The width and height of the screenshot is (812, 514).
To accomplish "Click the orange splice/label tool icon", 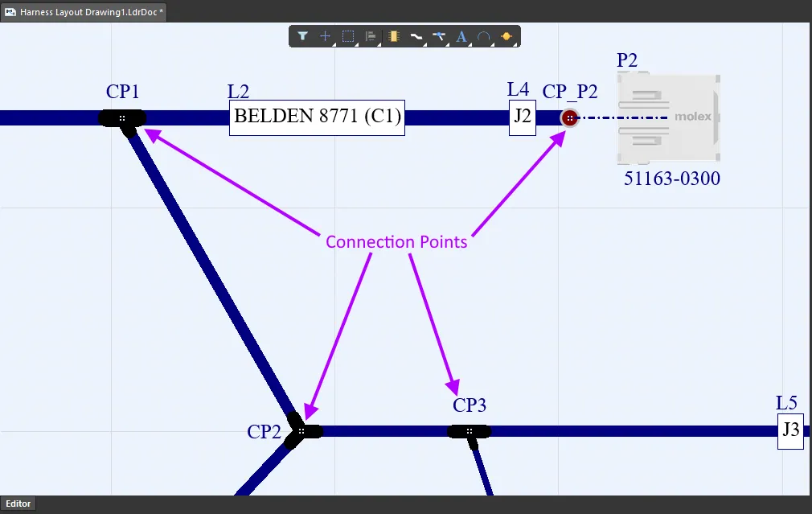I will (506, 36).
